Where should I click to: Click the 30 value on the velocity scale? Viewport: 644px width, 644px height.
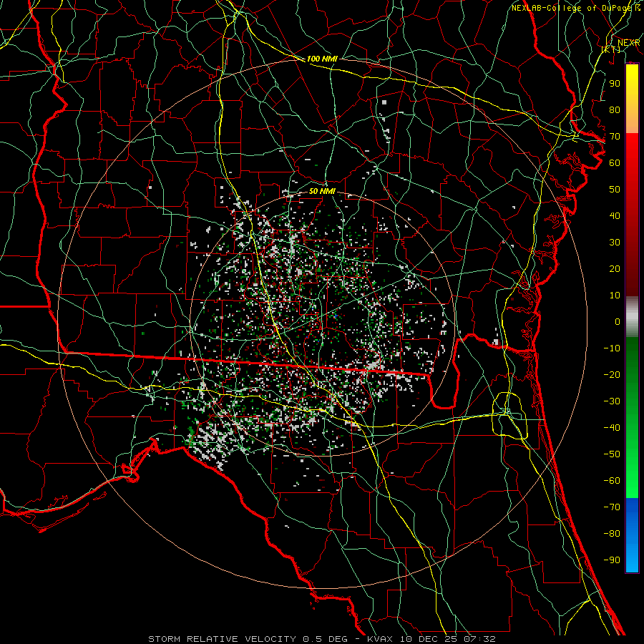(615, 243)
